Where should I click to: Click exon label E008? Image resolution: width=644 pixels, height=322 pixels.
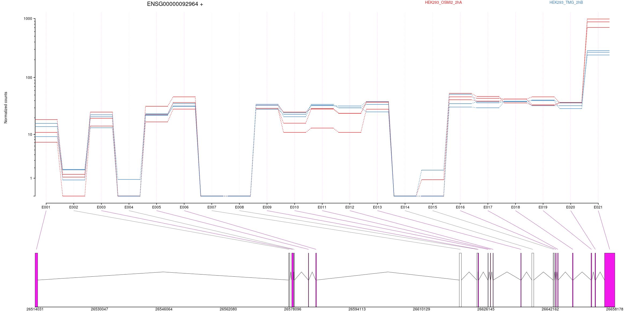click(239, 207)
